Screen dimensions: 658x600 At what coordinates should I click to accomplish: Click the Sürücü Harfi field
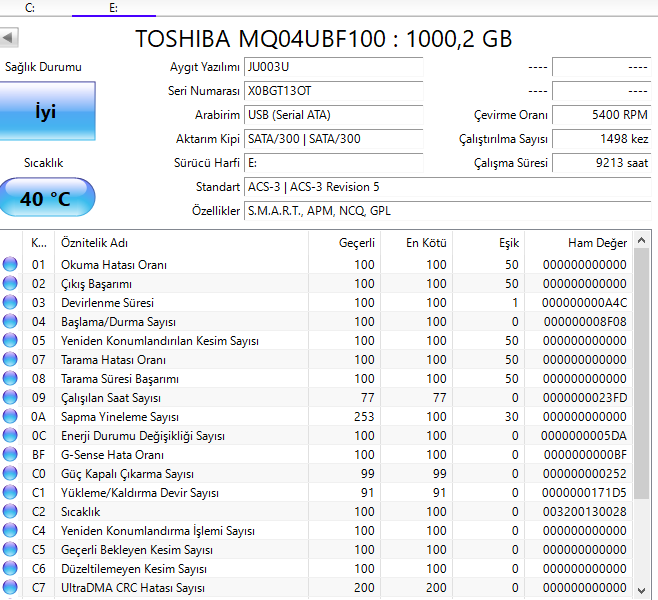coord(334,163)
